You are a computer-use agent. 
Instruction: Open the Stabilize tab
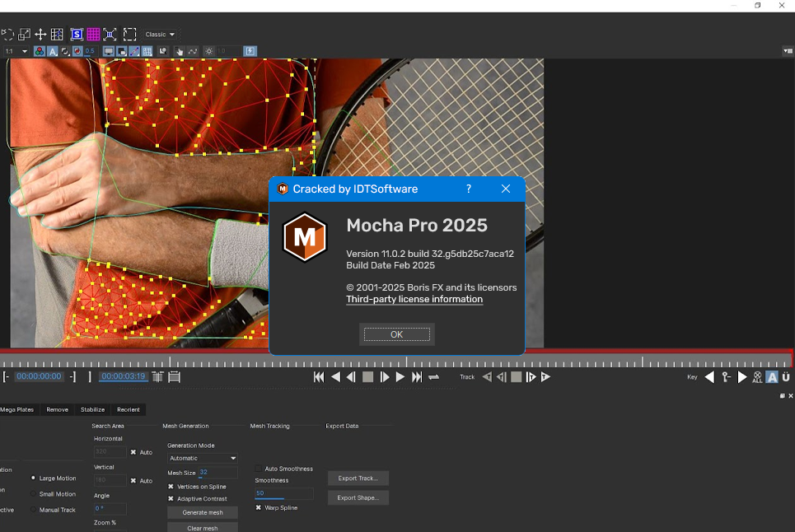(93, 409)
